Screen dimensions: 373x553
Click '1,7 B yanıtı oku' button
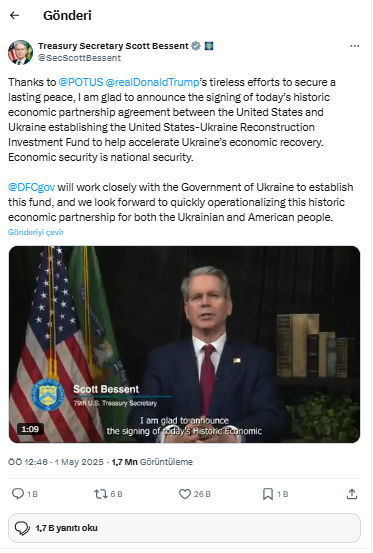pyautogui.click(x=184, y=528)
